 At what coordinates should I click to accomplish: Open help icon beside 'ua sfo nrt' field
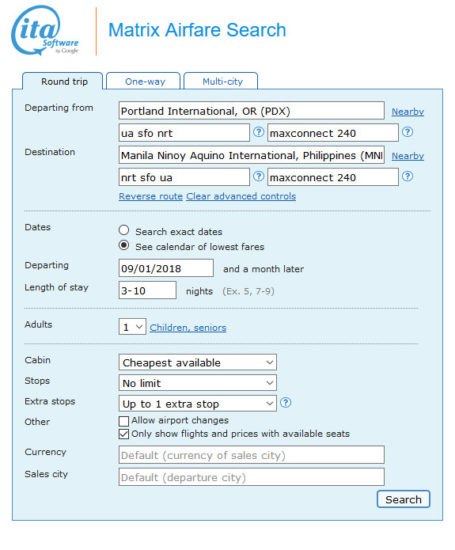point(259,132)
